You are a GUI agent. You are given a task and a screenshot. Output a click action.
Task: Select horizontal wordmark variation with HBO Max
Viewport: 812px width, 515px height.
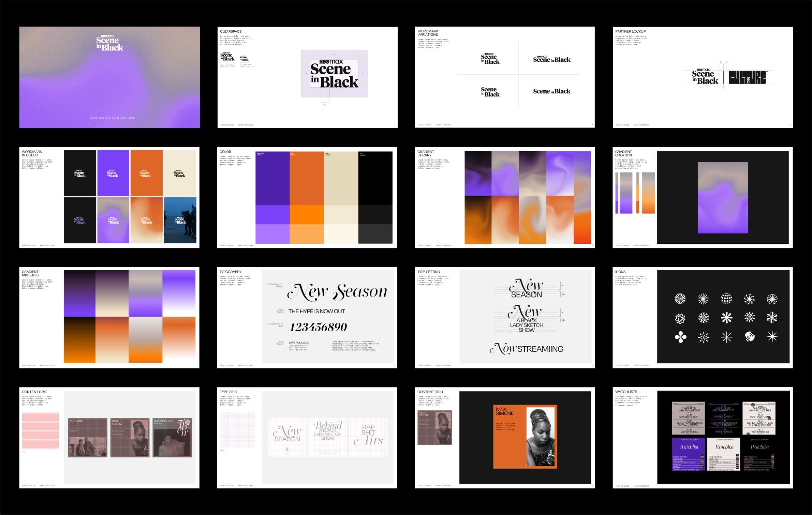pos(551,59)
